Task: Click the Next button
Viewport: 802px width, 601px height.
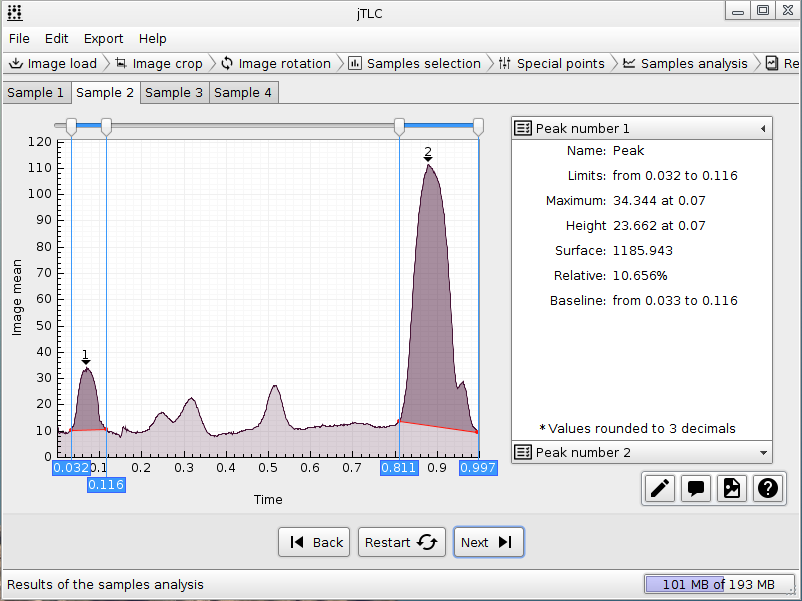Action: click(488, 542)
